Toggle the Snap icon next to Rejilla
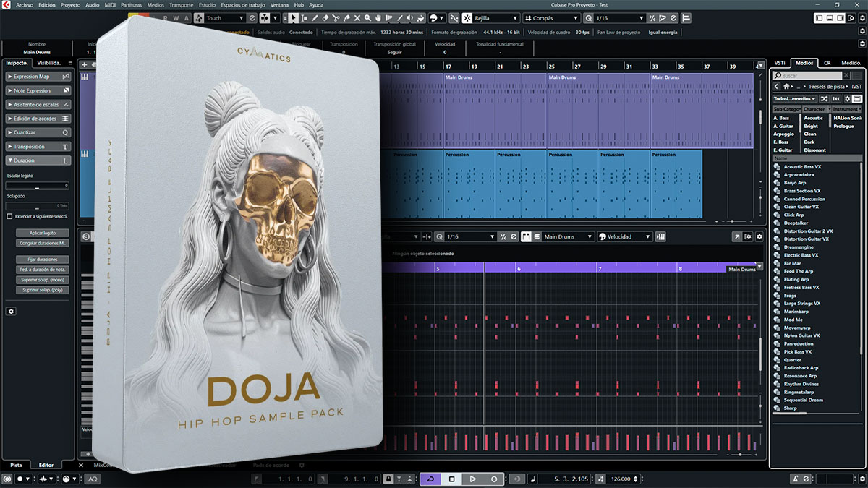 pos(467,17)
